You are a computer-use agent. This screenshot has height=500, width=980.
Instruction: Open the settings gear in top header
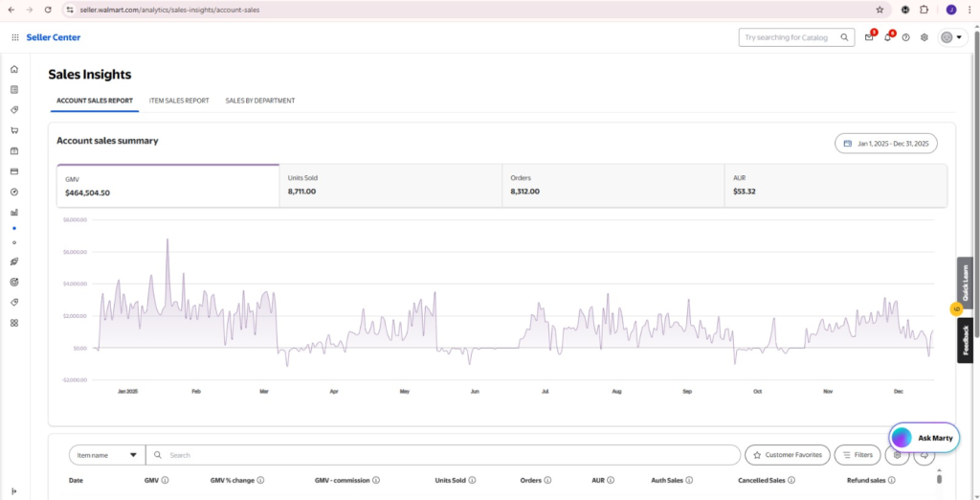(924, 37)
